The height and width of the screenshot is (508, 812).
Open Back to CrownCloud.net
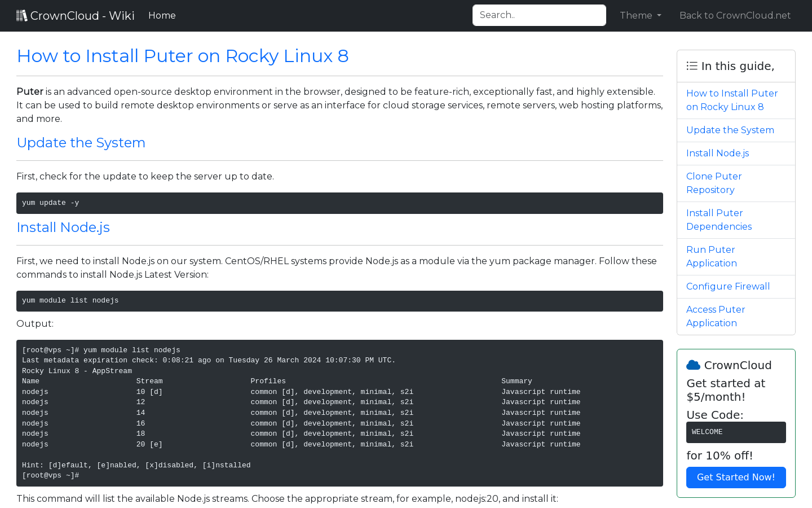tap(735, 15)
